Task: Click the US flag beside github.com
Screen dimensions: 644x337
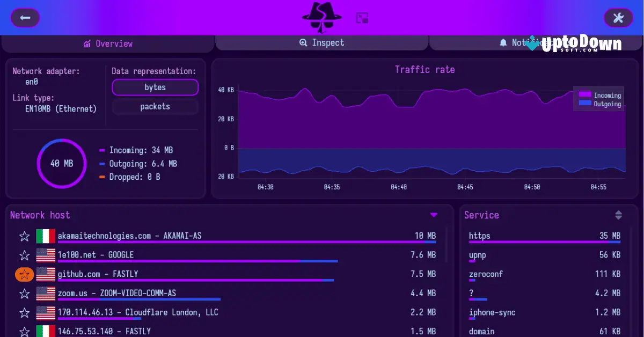Action: click(46, 274)
